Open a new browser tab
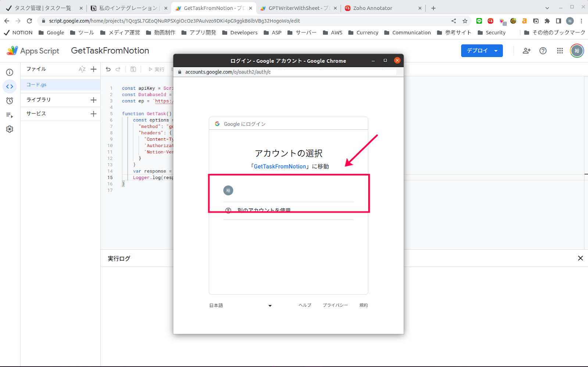The height and width of the screenshot is (367, 588). coord(433,8)
